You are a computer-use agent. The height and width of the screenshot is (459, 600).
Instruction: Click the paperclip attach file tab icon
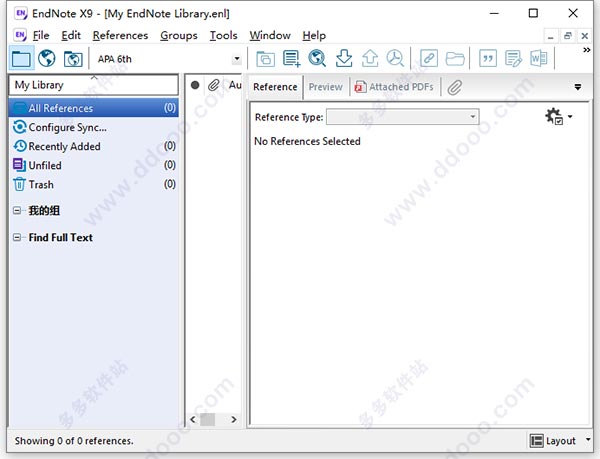click(455, 87)
